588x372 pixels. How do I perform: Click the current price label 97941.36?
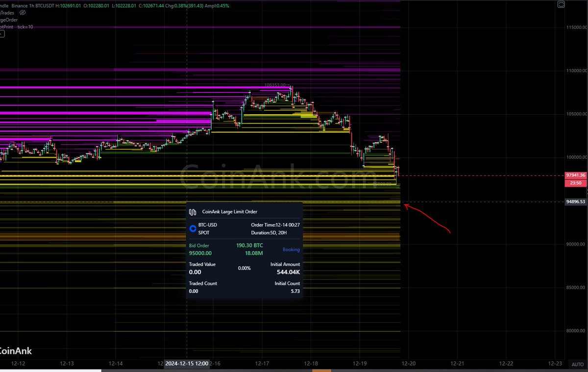(x=575, y=175)
